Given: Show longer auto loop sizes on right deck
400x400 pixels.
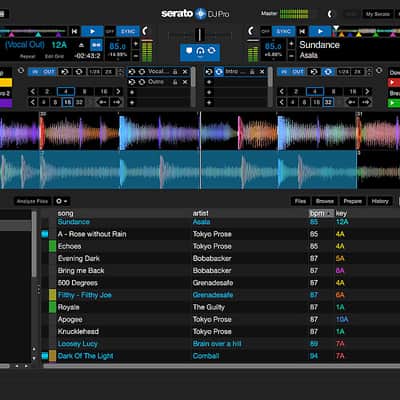Looking at the screenshot, I should pyautogui.click(x=367, y=91).
